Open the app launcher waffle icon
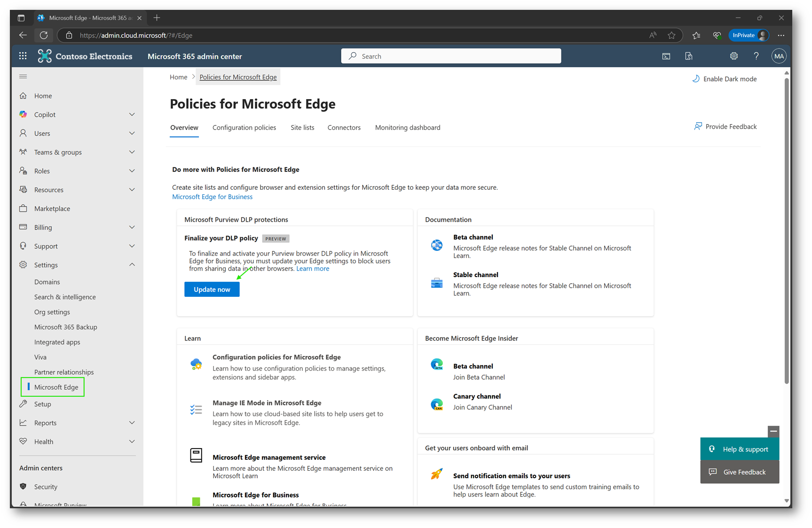 pos(23,56)
